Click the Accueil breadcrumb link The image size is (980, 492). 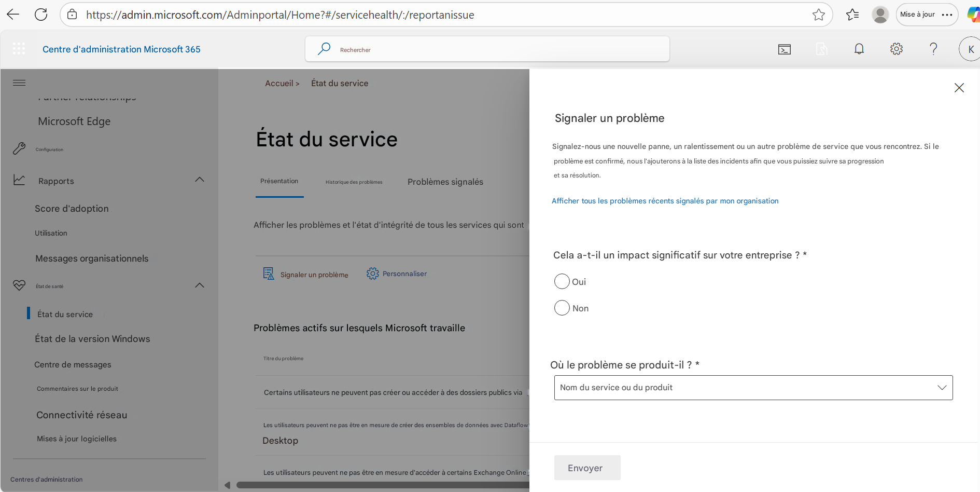pos(279,83)
